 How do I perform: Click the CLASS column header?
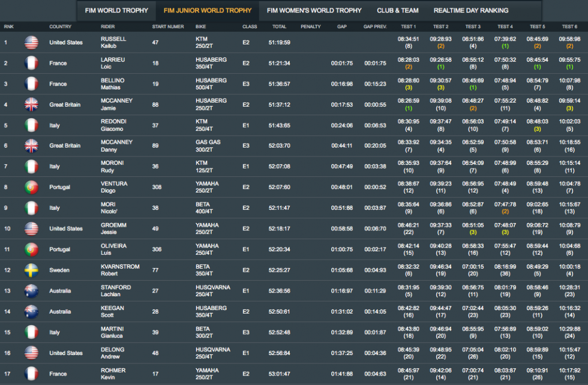(x=250, y=26)
